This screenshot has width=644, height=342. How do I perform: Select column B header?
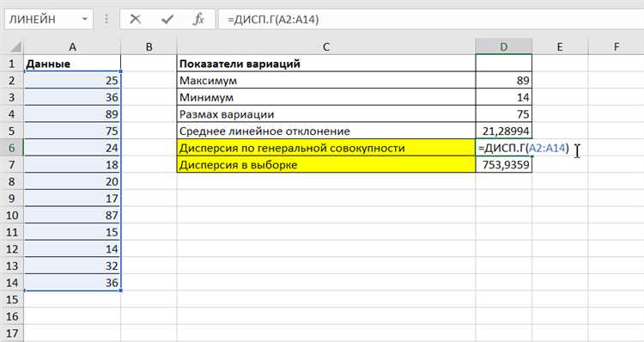[x=149, y=47]
